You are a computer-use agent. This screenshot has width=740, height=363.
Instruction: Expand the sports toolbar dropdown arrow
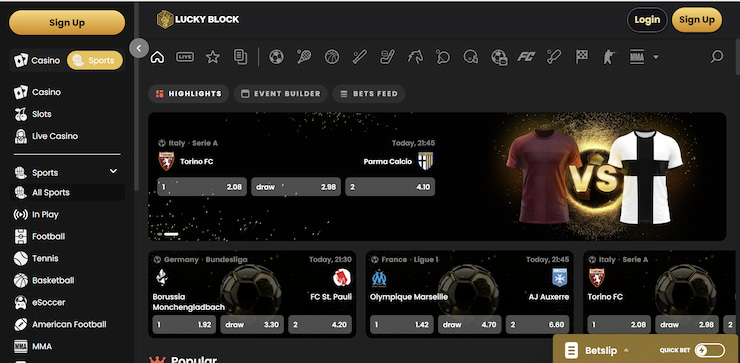click(x=656, y=58)
